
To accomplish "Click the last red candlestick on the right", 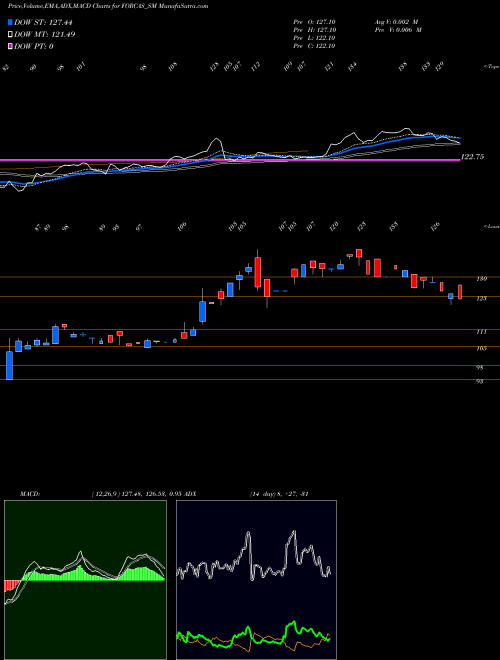I will pos(460,292).
